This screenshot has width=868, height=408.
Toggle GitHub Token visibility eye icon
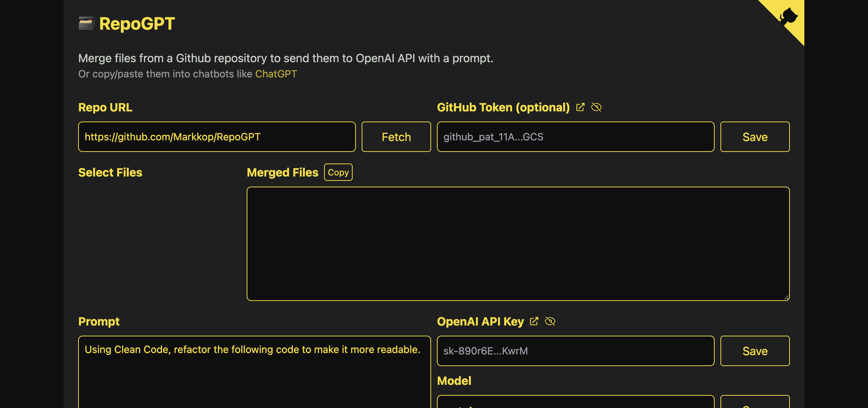click(596, 107)
